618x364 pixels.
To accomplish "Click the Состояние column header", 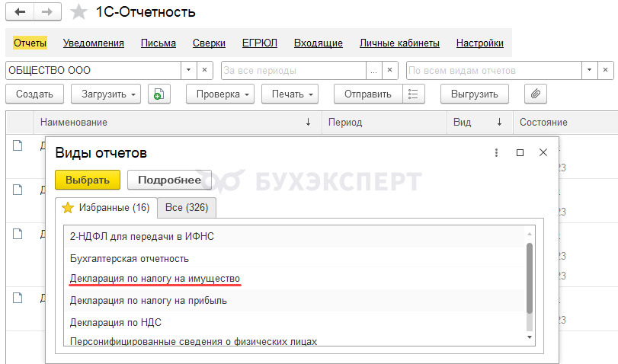I will [565, 122].
